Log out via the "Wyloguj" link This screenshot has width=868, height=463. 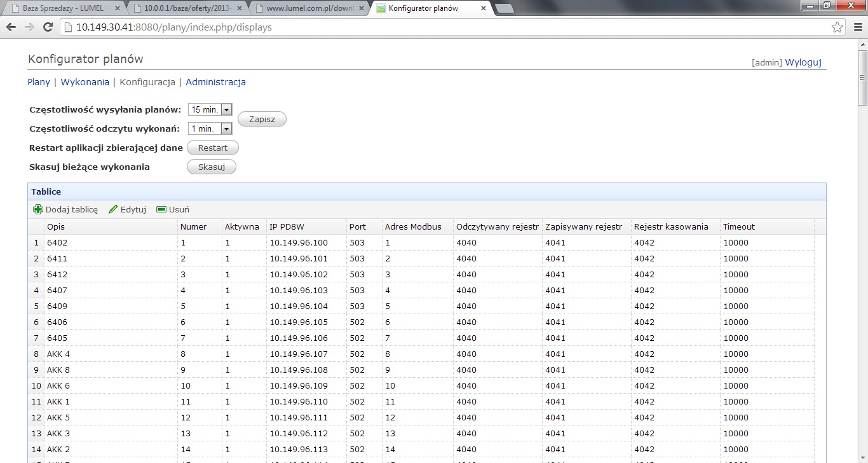[802, 62]
